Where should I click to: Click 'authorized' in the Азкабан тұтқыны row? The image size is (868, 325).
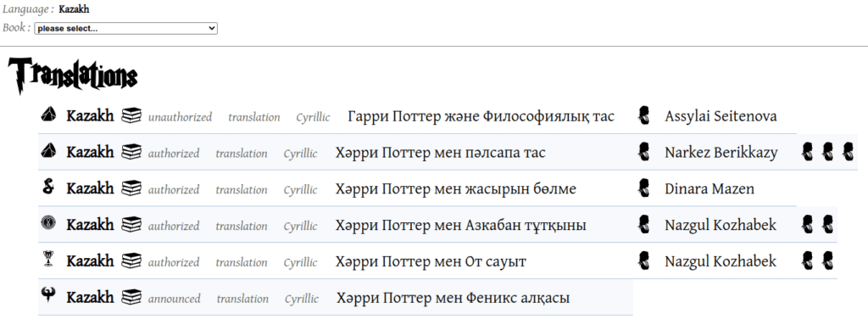pyautogui.click(x=174, y=226)
